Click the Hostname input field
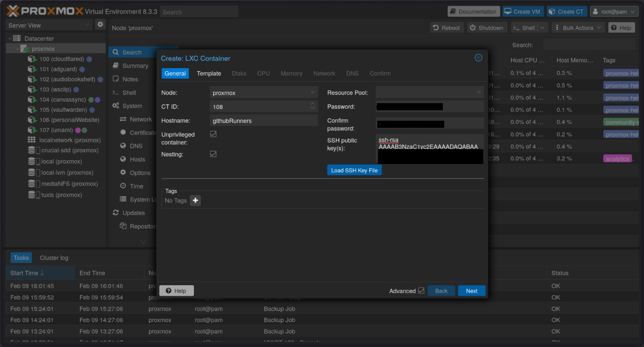644x347 pixels. click(x=264, y=120)
